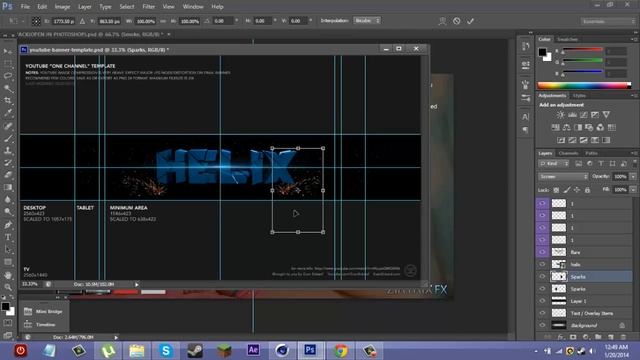Switch to the Styles tab
This screenshot has height=360, width=640.
tap(579, 96)
